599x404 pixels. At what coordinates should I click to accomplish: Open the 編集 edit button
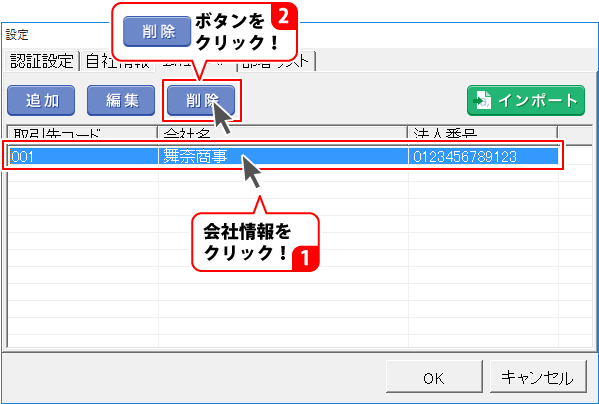pos(121,100)
